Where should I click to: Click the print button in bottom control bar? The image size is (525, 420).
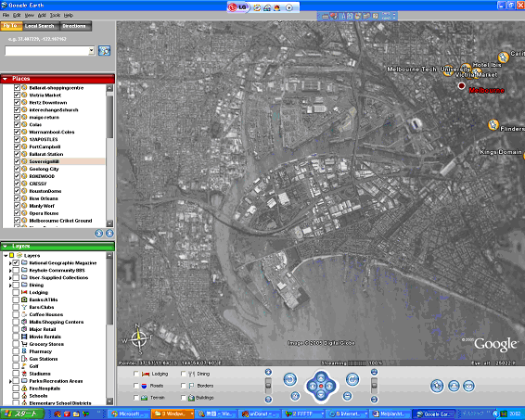[x=454, y=386]
